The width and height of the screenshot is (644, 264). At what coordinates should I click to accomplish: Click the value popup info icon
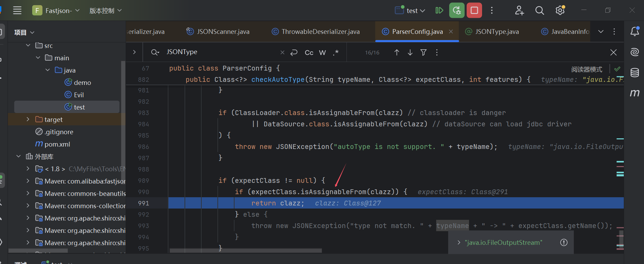pyautogui.click(x=564, y=242)
